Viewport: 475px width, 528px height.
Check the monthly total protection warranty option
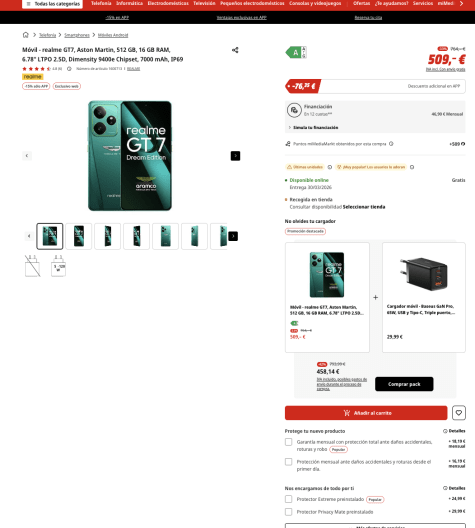289,442
